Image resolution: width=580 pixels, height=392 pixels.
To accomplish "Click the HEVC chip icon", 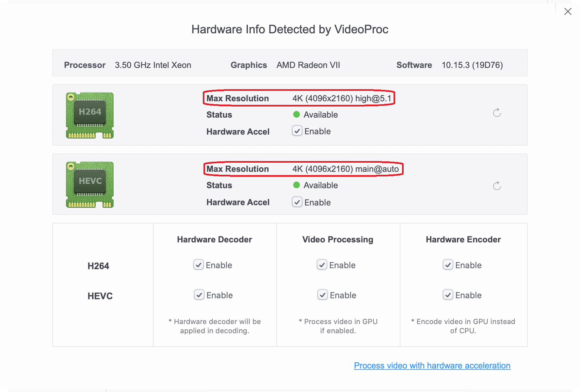I will 90,185.
